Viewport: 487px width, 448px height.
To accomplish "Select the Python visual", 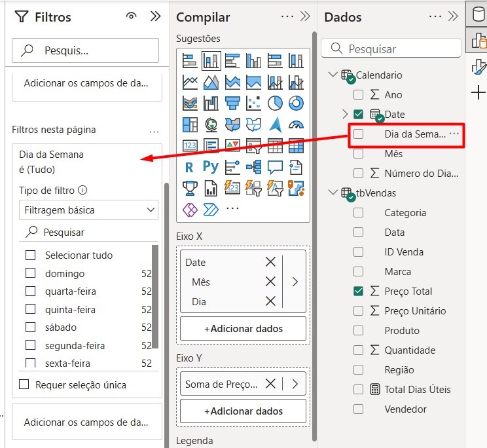I will tap(211, 167).
